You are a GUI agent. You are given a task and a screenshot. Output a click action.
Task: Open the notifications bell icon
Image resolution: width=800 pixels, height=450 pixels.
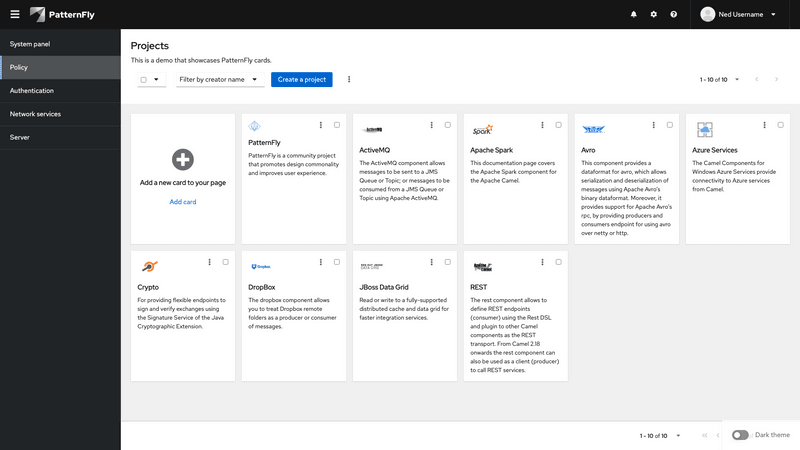pos(633,15)
